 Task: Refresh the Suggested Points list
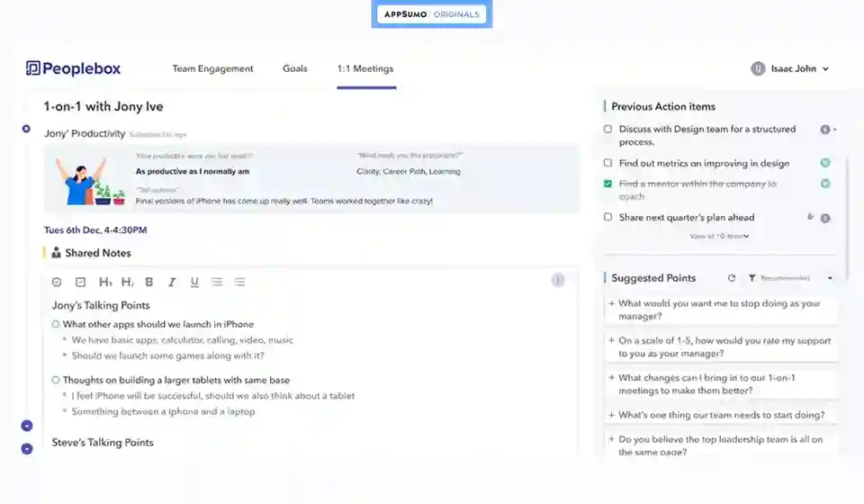(732, 278)
